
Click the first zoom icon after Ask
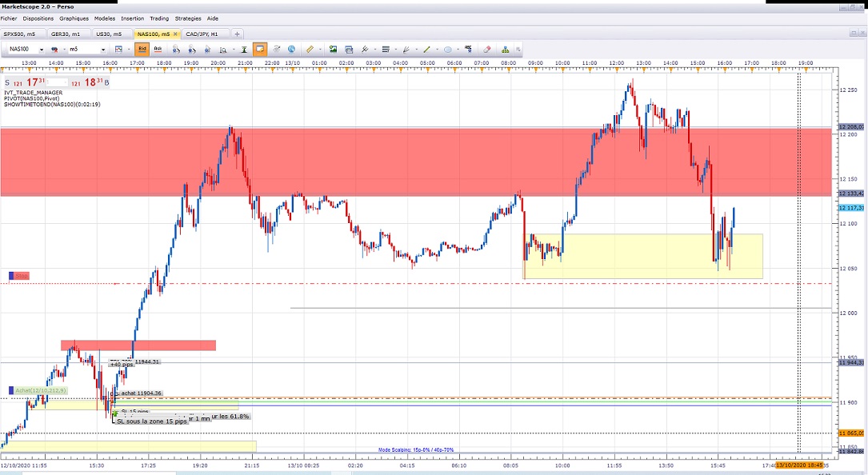point(176,50)
